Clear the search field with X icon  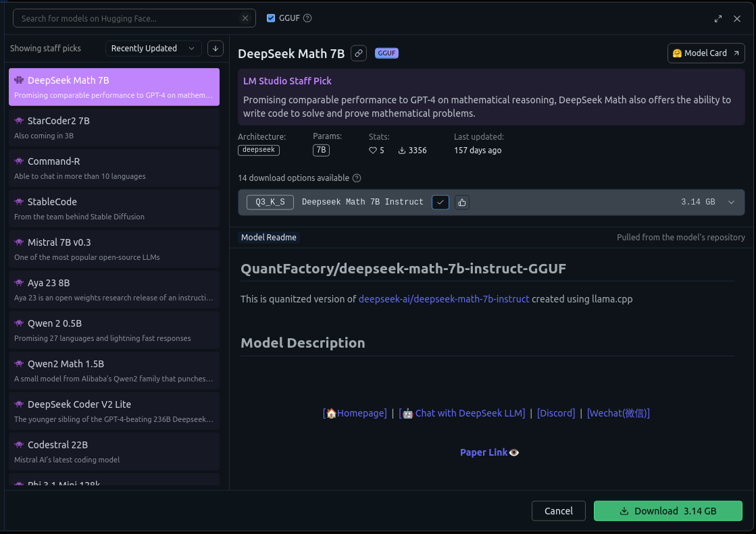pos(246,18)
